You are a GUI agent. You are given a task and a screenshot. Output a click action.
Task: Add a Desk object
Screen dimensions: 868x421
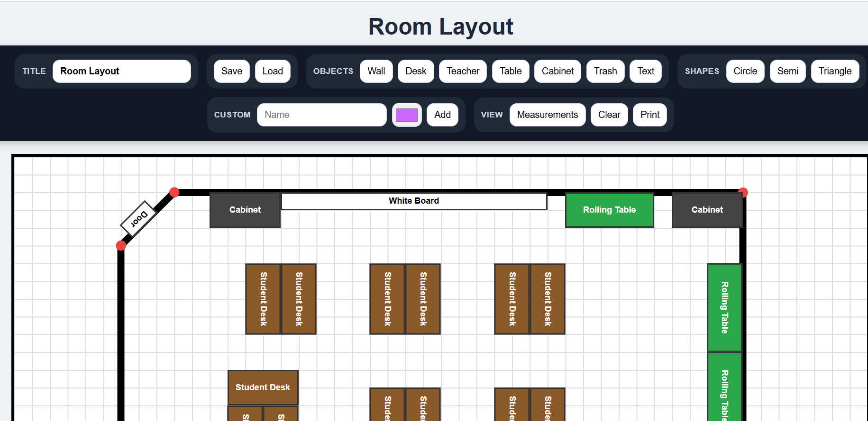point(416,71)
